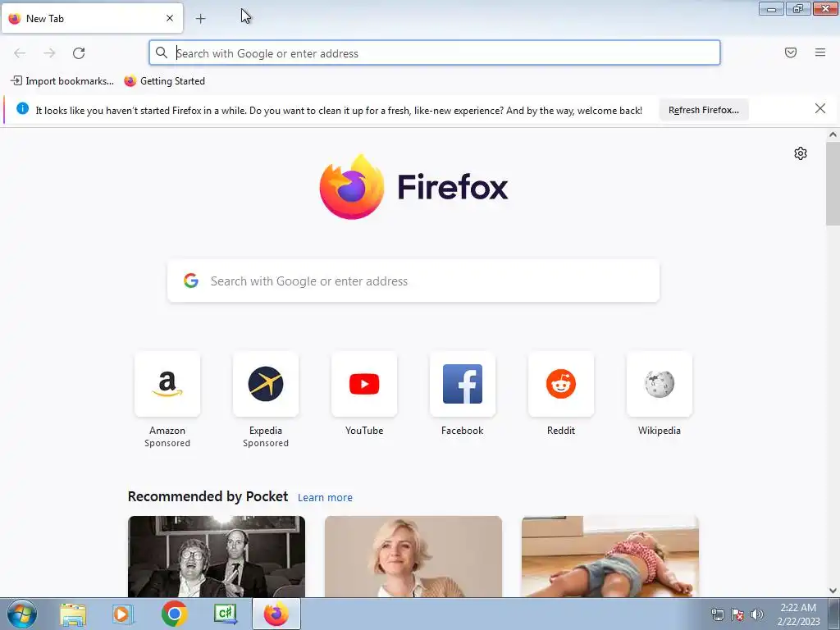Viewport: 840px width, 630px height.
Task: Focus the page Google search box
Action: coord(413,281)
